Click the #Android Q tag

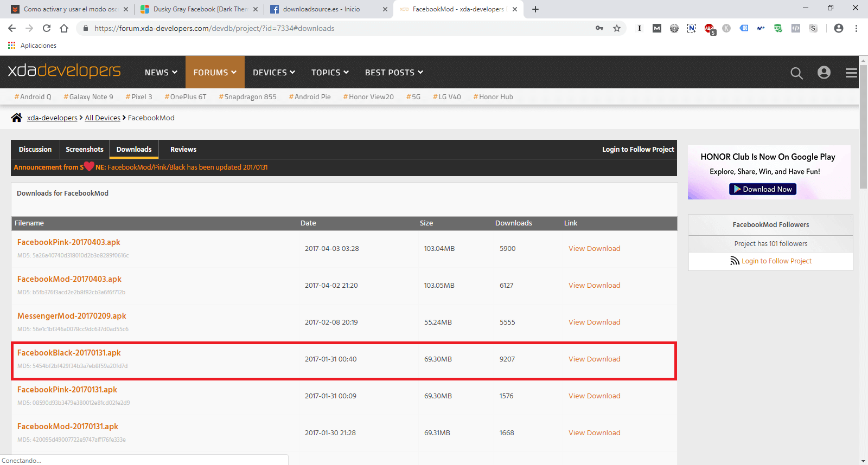33,96
